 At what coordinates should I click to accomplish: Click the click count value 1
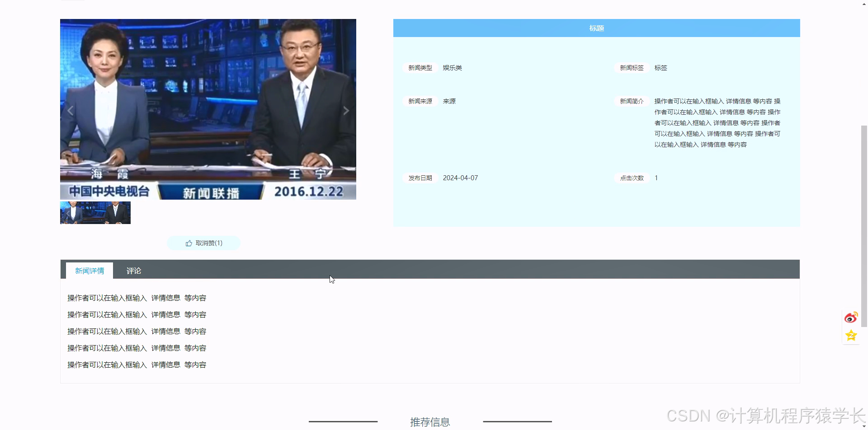click(656, 178)
